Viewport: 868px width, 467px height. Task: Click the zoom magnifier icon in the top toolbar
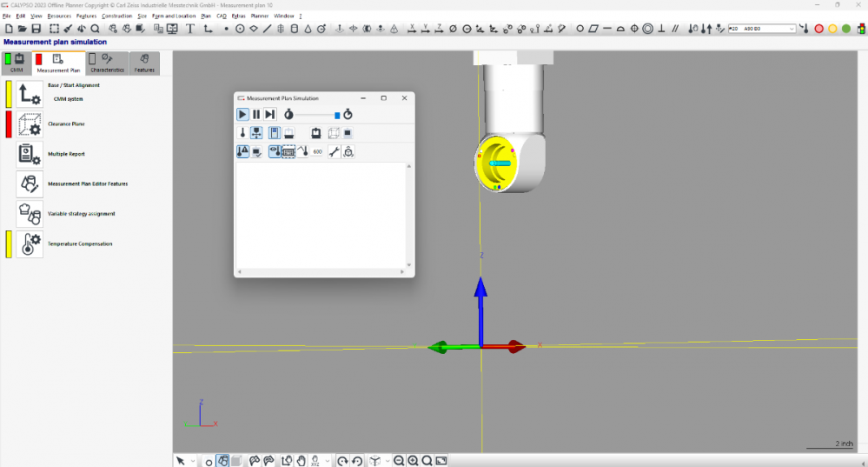pyautogui.click(x=95, y=29)
